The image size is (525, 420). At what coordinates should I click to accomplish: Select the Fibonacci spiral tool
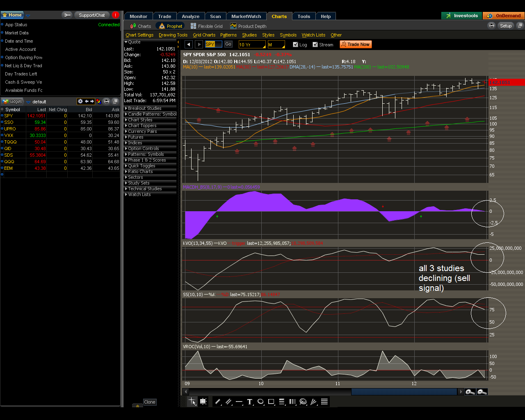click(303, 402)
